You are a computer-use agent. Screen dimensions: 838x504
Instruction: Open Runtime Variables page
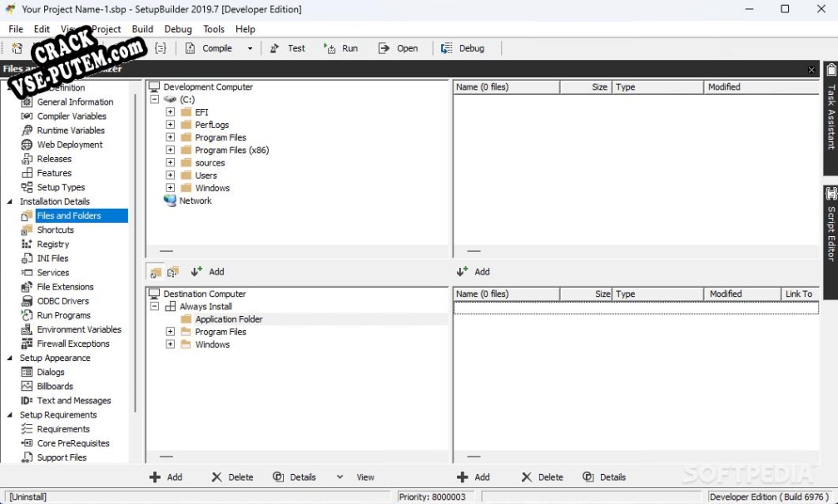pyautogui.click(x=71, y=131)
